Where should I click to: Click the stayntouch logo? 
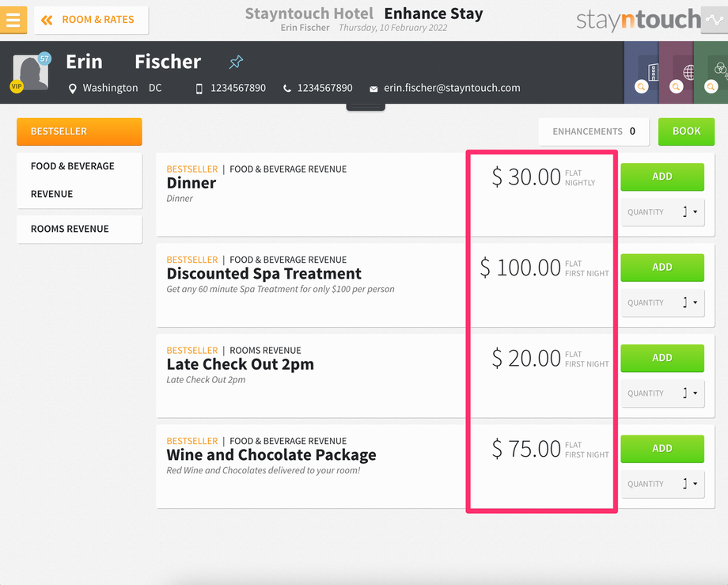click(x=639, y=20)
